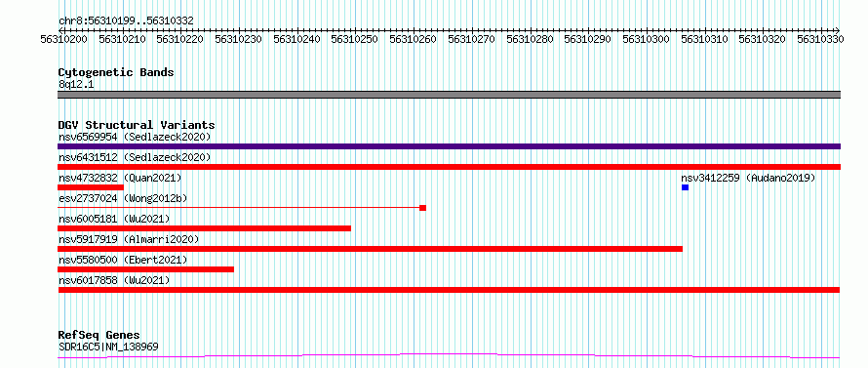Select the red nsv6017858 variant bar
The width and height of the screenshot is (868, 368).
click(x=449, y=290)
